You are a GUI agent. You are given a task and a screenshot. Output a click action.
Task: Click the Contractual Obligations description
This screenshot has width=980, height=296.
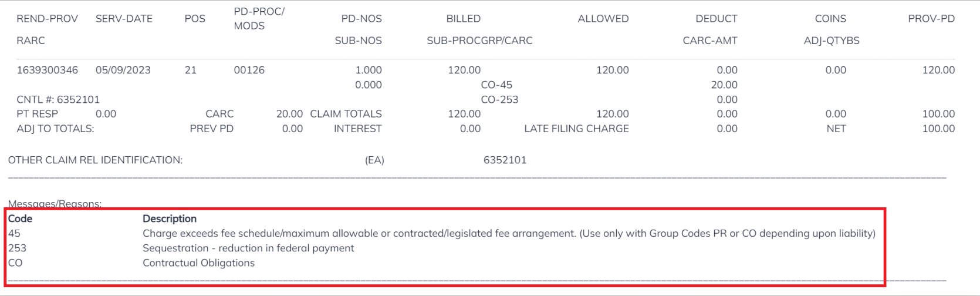click(198, 263)
